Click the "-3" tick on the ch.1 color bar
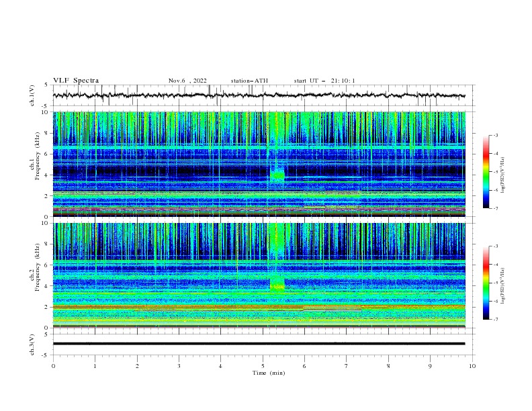This screenshot has height=411, width=532. (496, 135)
